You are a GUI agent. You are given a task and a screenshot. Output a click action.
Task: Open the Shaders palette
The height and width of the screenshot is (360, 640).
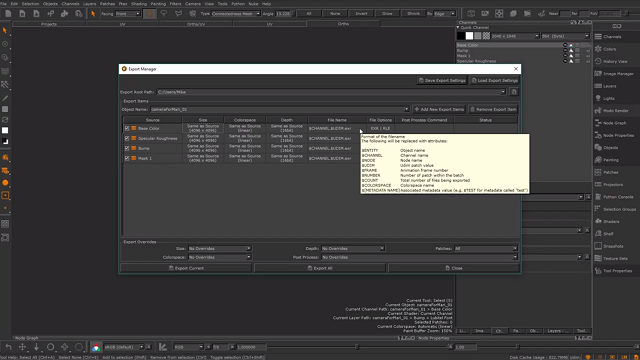pos(611,222)
